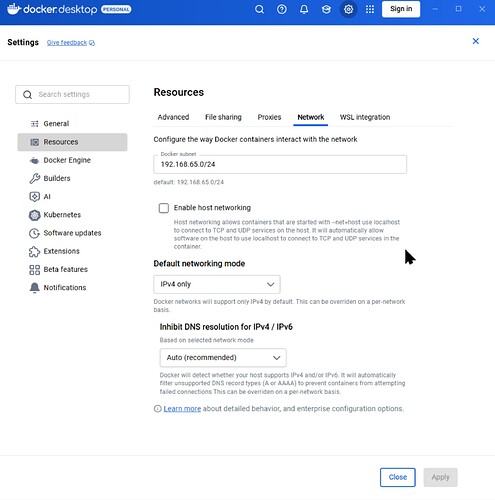Screen dimensions: 495x500
Task: Click the Search settings field
Action: click(x=72, y=94)
